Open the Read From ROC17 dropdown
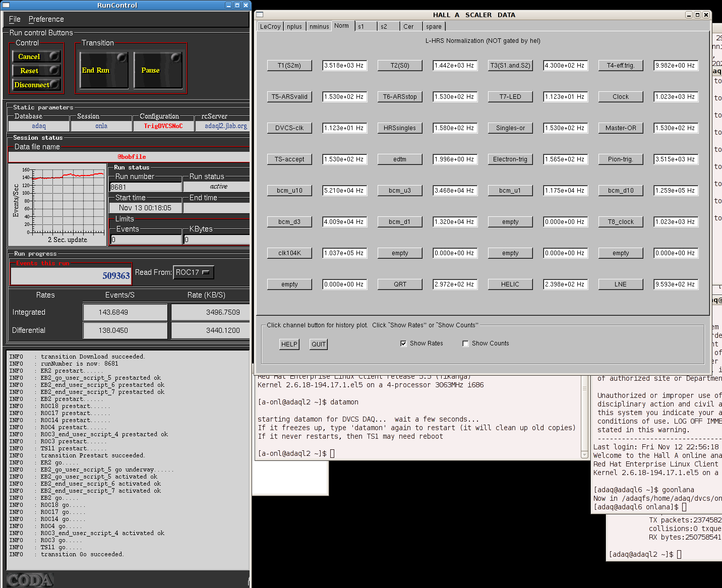 point(194,272)
